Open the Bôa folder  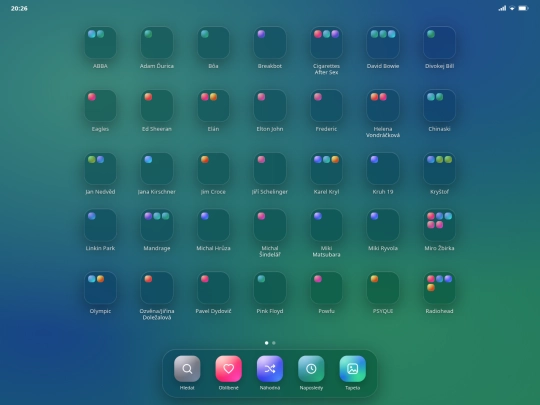point(213,43)
